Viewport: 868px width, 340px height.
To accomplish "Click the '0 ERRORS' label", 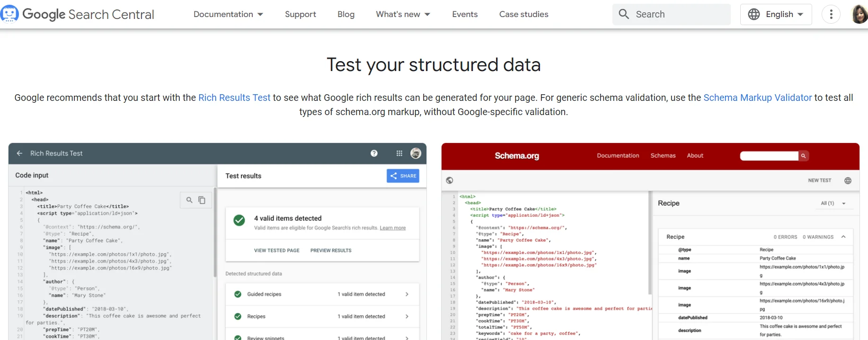I will (785, 237).
